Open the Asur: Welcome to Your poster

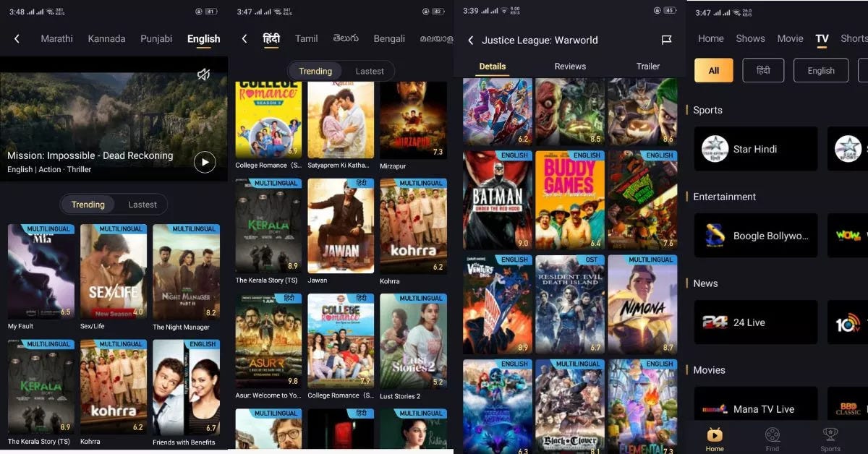268,341
